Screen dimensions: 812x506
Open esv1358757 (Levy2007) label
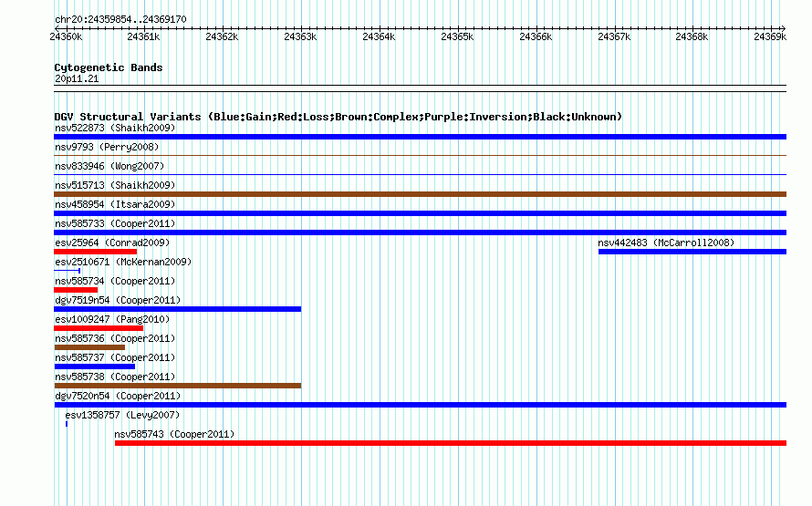(x=122, y=415)
